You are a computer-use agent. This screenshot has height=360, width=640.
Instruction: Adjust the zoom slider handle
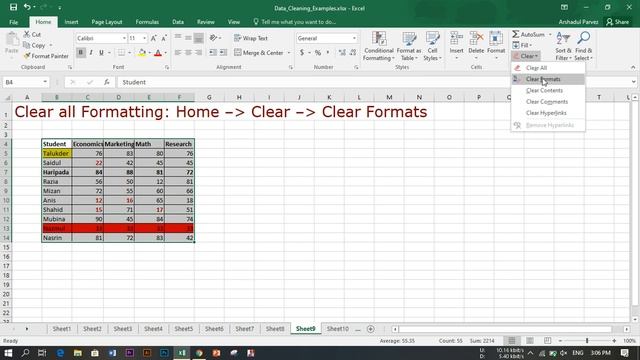[x=587, y=340]
